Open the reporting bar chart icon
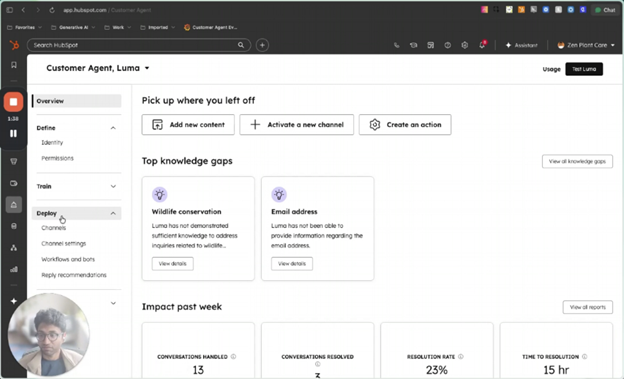 (x=14, y=270)
